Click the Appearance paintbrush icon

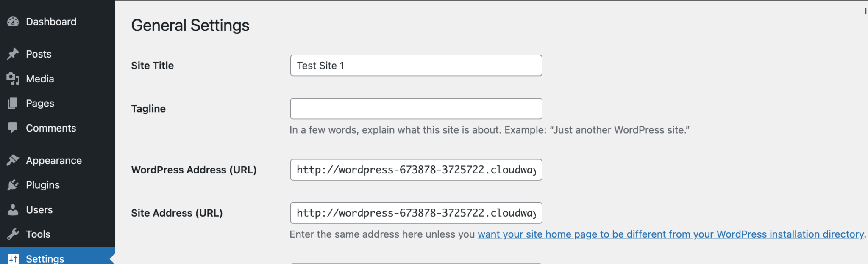click(13, 160)
